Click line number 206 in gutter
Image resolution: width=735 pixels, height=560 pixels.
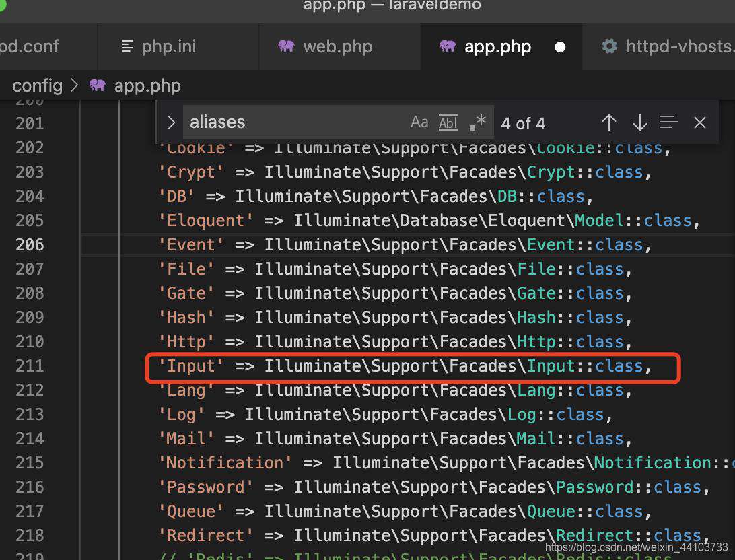(30, 244)
